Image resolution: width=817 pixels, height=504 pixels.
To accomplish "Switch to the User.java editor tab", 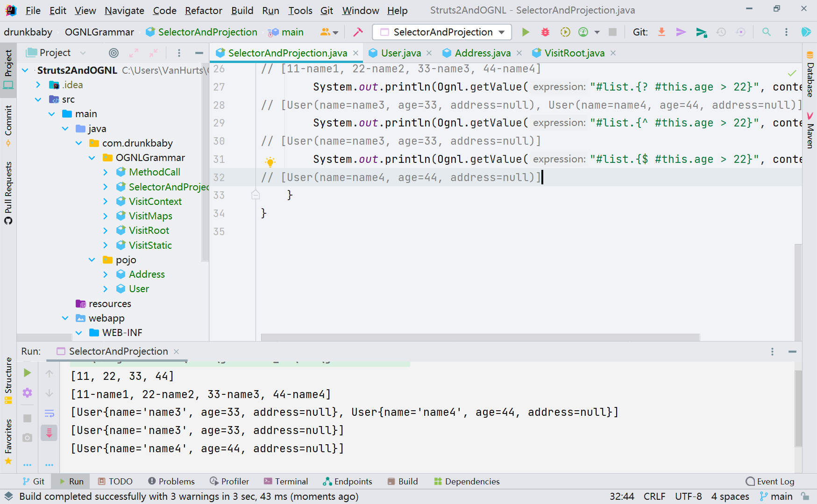I will click(400, 53).
